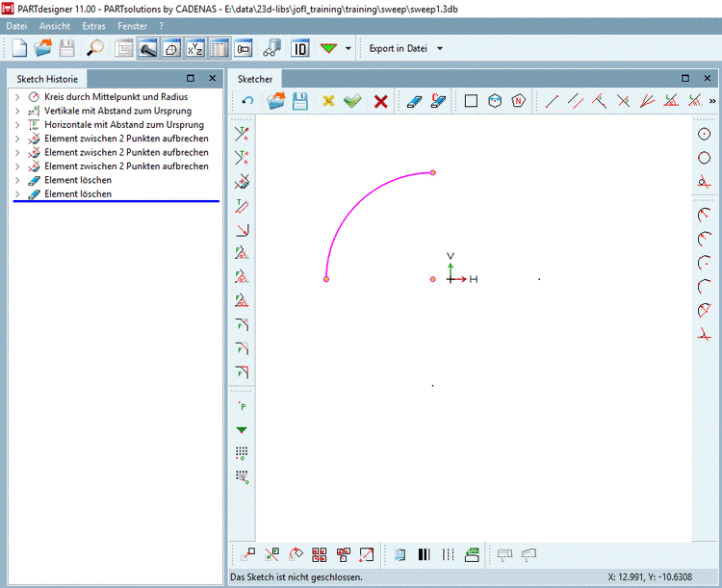Click the green checkmark accept icon
This screenshot has width=722, height=588.
pyautogui.click(x=352, y=101)
